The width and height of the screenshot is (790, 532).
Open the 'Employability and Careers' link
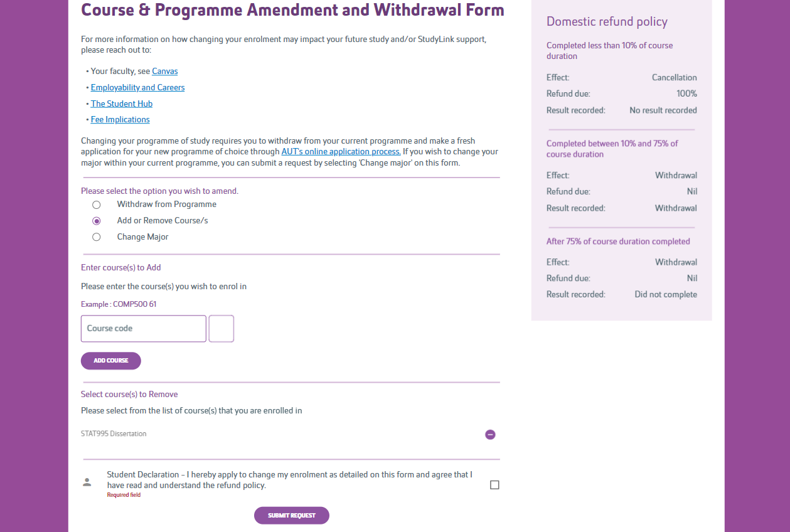[137, 87]
